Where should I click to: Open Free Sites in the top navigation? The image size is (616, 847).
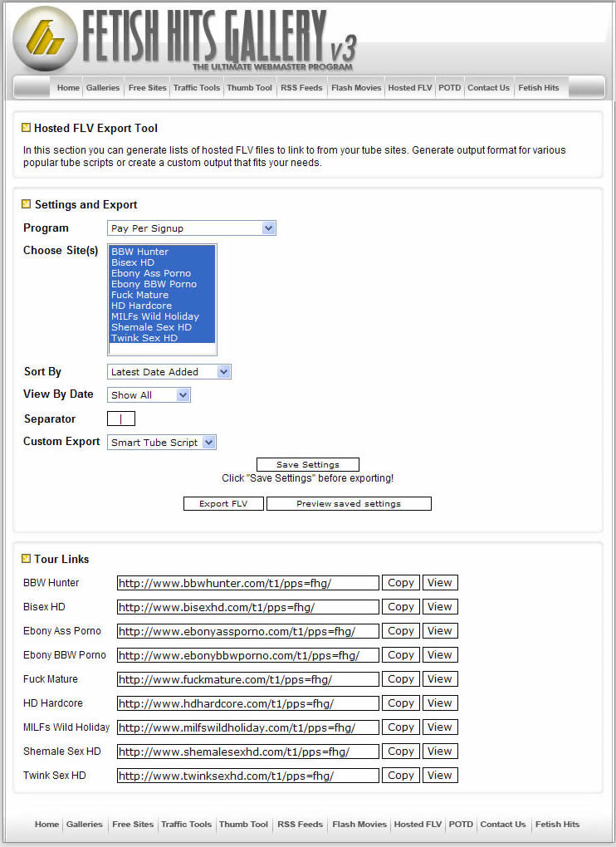148,87
